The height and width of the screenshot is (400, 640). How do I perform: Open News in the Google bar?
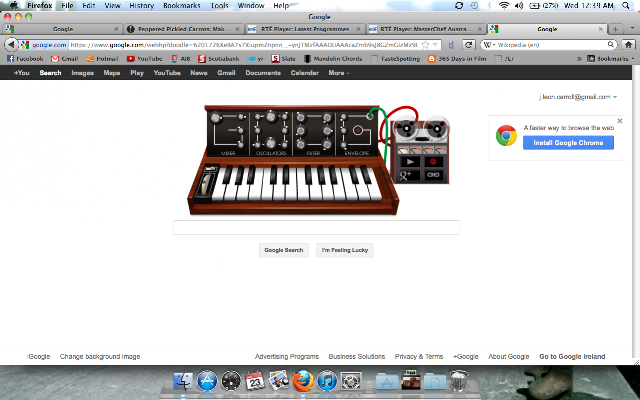click(199, 73)
